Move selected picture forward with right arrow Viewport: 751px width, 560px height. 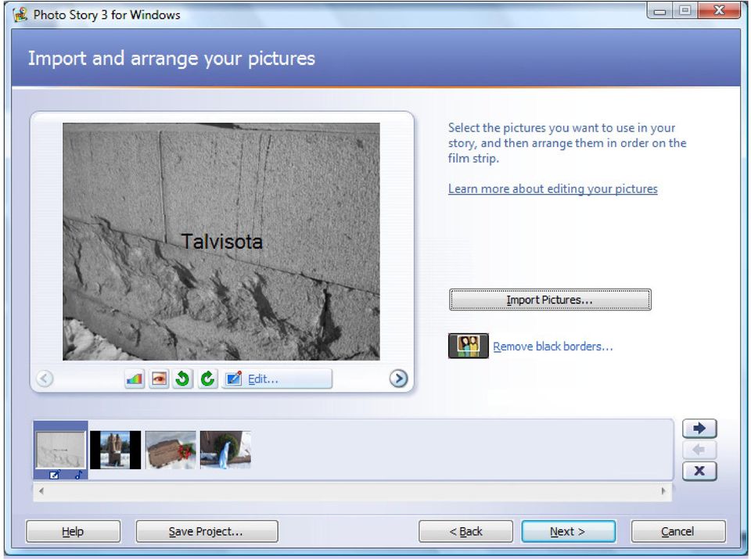pyautogui.click(x=699, y=429)
